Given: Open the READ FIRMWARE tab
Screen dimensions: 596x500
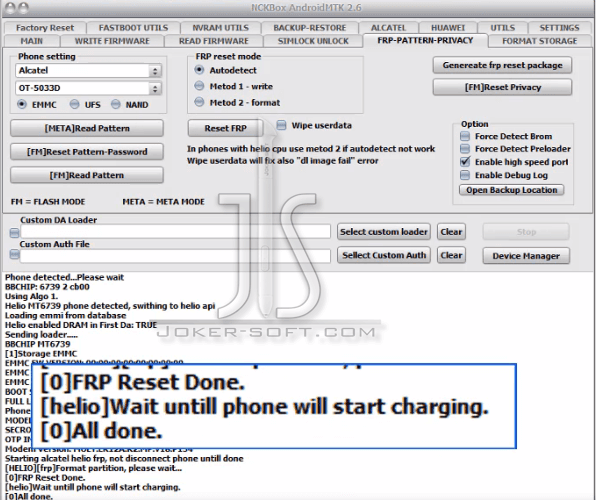Looking at the screenshot, I should pyautogui.click(x=214, y=41).
